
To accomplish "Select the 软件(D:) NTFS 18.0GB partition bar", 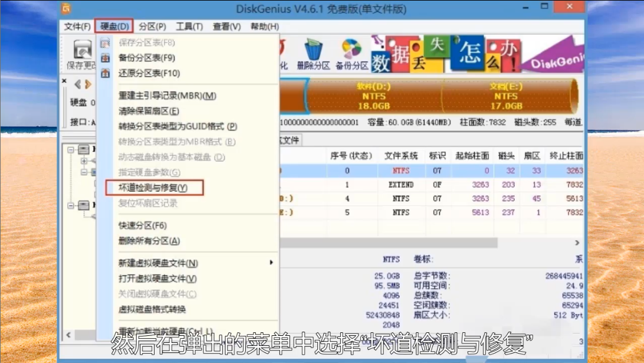I will click(x=374, y=96).
